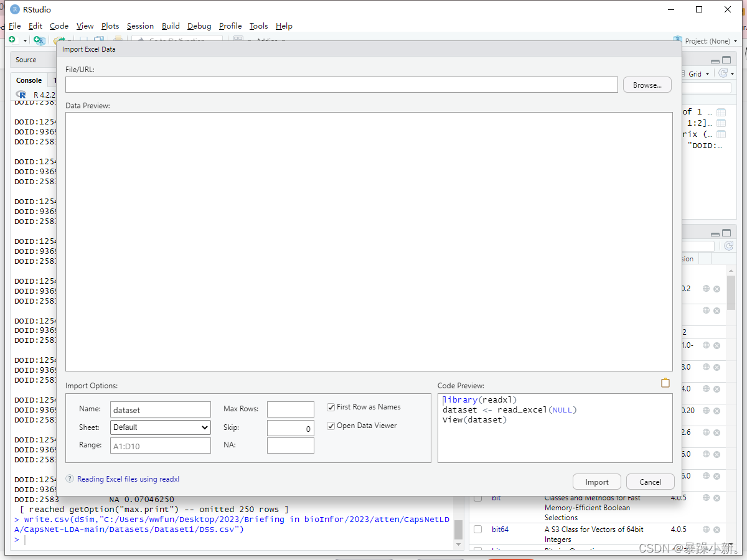The image size is (747, 560).
Task: Minimize the Packages pane
Action: click(x=716, y=233)
